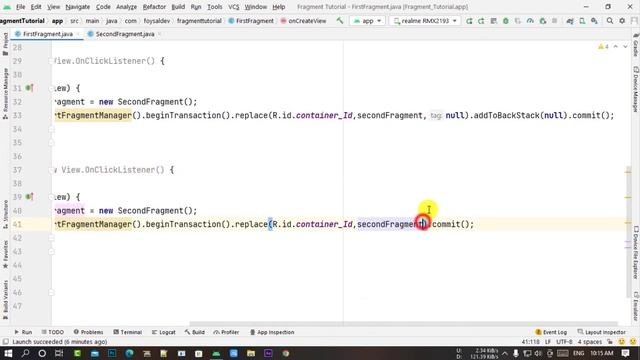Open the Refactor menu
This screenshot has width=640, height=360.
(x=154, y=7)
